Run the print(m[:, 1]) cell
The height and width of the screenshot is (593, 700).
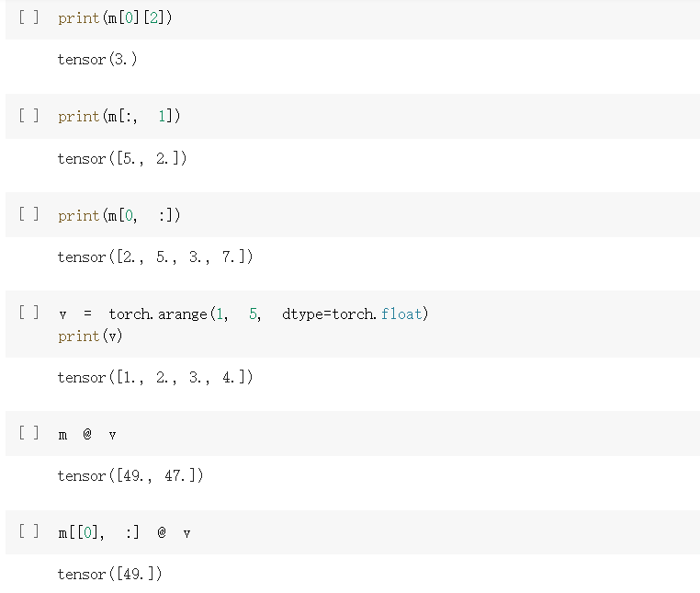point(28,116)
